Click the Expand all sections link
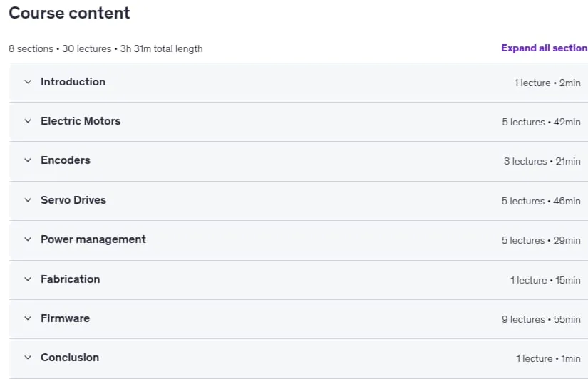The height and width of the screenshot is (379, 588). [545, 48]
